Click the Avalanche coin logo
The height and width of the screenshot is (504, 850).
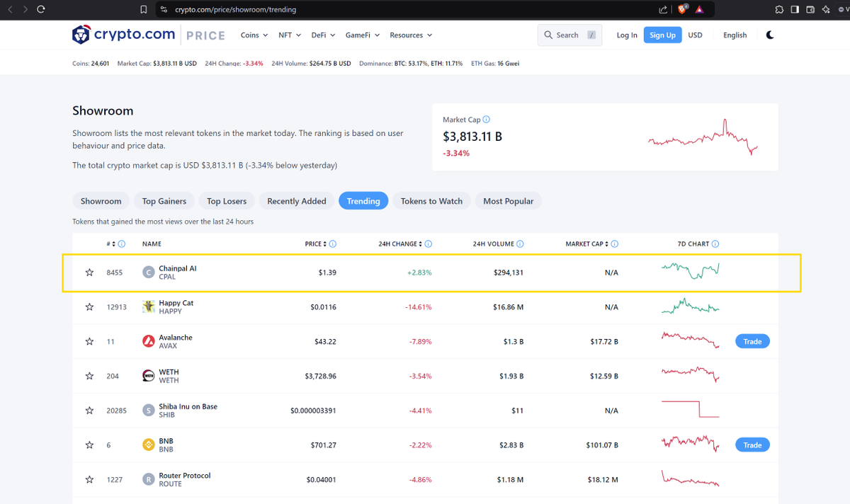[149, 341]
